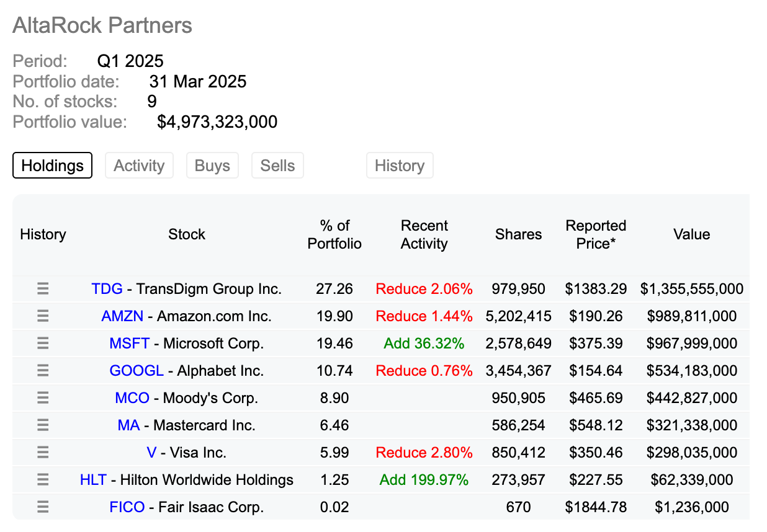Screen dimensions: 767x532
Task: Click the History column header
Action: click(43, 234)
